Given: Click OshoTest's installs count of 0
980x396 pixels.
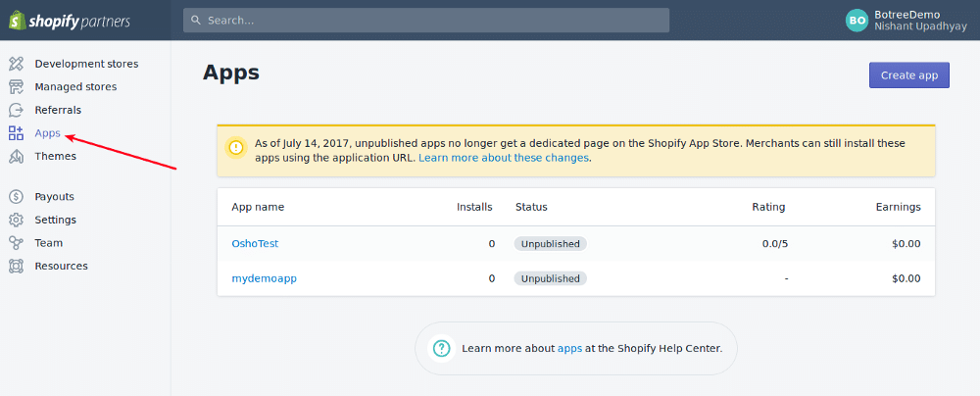Looking at the screenshot, I should pyautogui.click(x=492, y=244).
